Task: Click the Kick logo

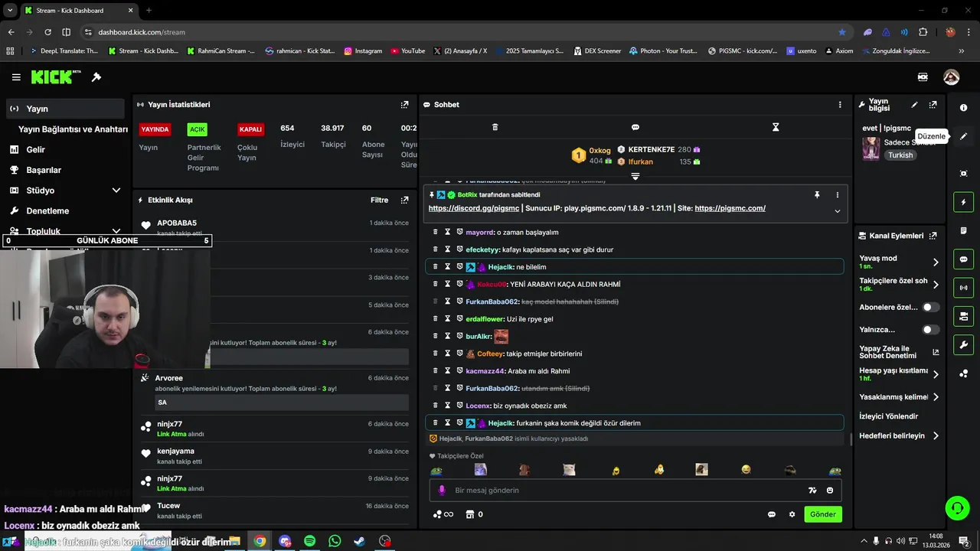Action: (x=56, y=77)
